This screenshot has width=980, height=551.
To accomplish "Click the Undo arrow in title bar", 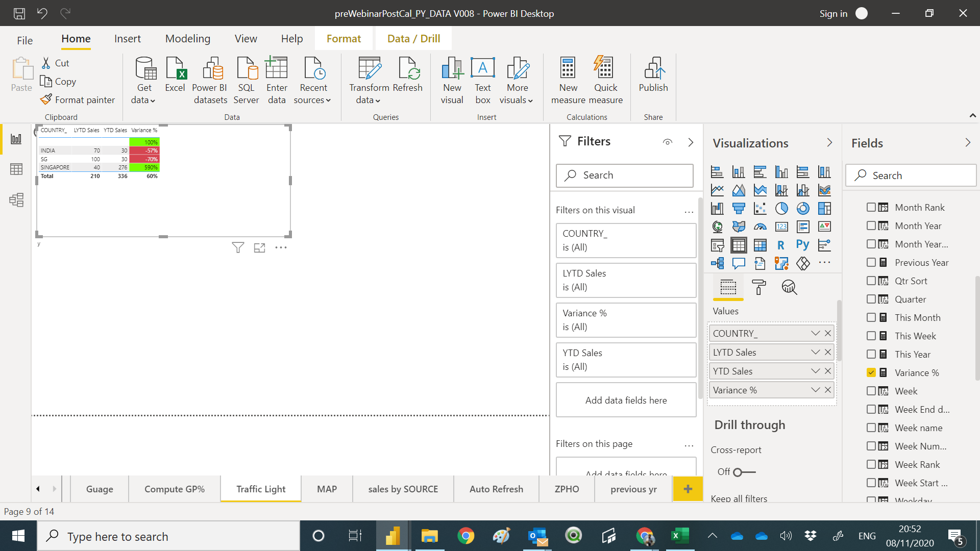I will pyautogui.click(x=42, y=13).
